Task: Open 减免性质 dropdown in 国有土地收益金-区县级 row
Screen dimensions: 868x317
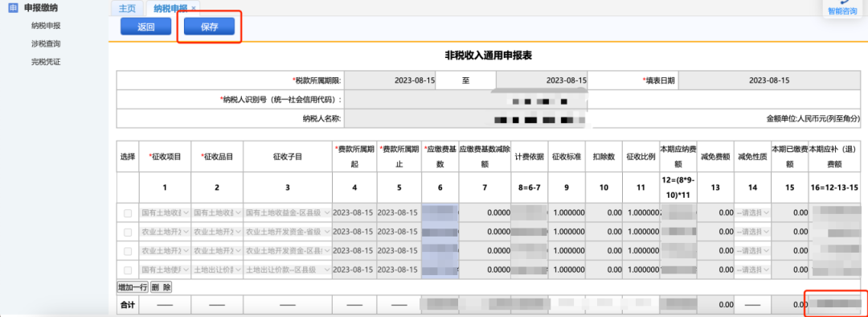Action: 752,213
